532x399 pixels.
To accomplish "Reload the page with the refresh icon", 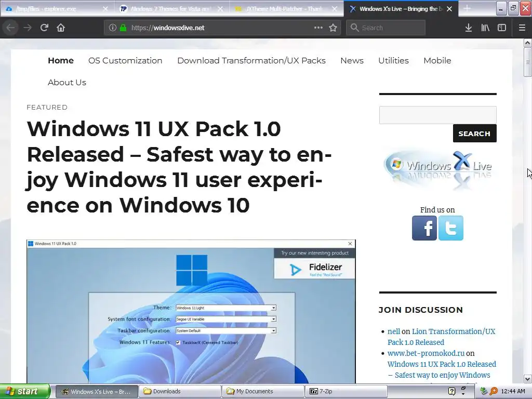I will (44, 28).
